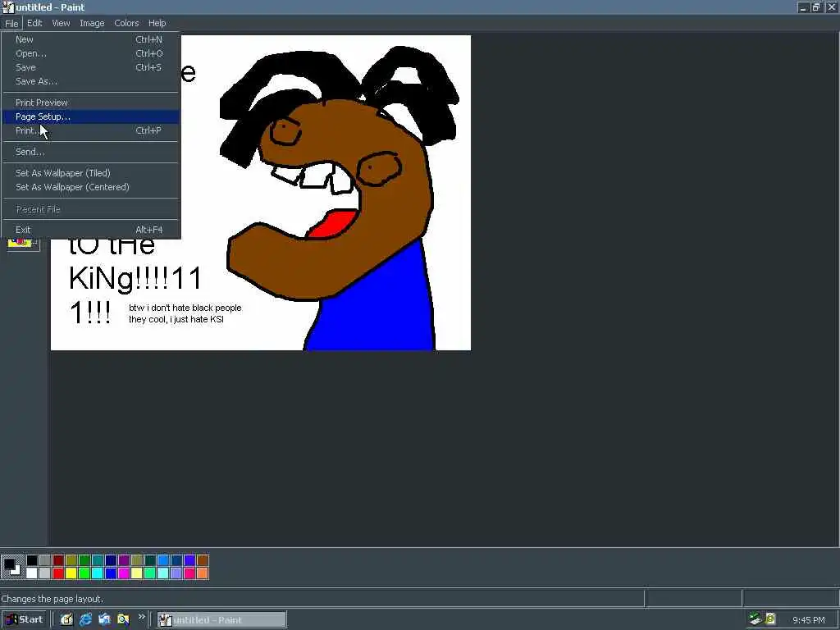Click the green network tray icon
This screenshot has height=630, width=840.
(756, 619)
